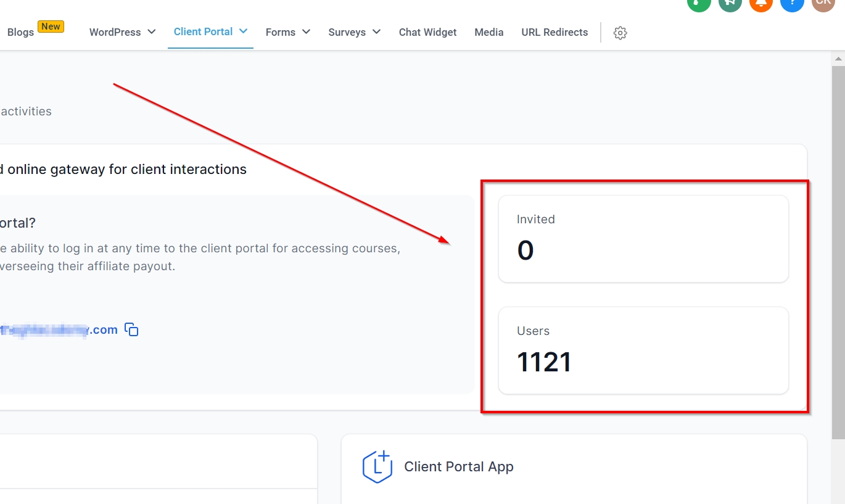Screen dimensions: 845x504
Task: Click the green phone icon
Action: click(x=699, y=3)
